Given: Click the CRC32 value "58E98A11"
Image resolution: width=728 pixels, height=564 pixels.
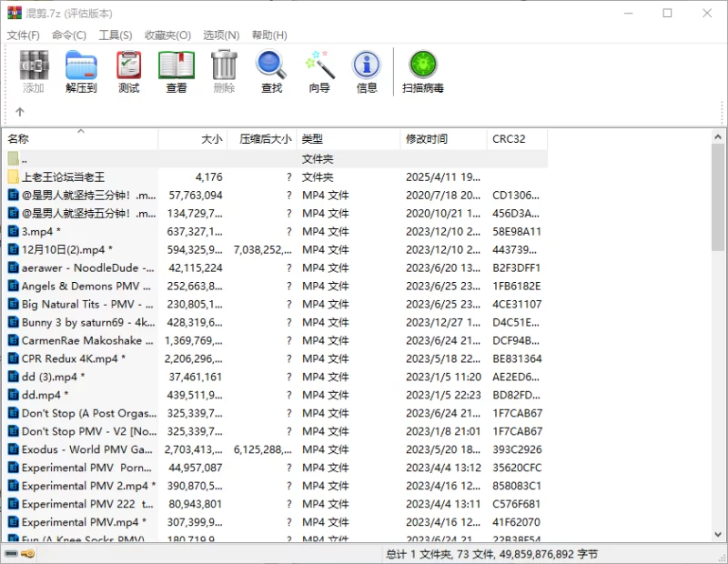Looking at the screenshot, I should click(517, 231).
